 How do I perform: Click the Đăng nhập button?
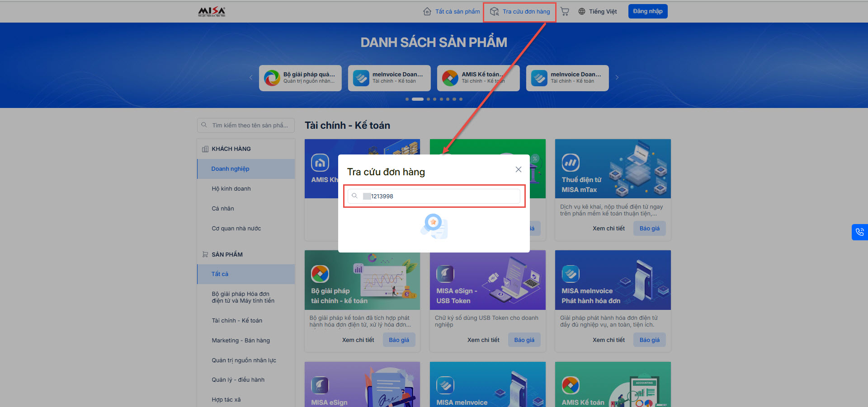click(x=648, y=11)
